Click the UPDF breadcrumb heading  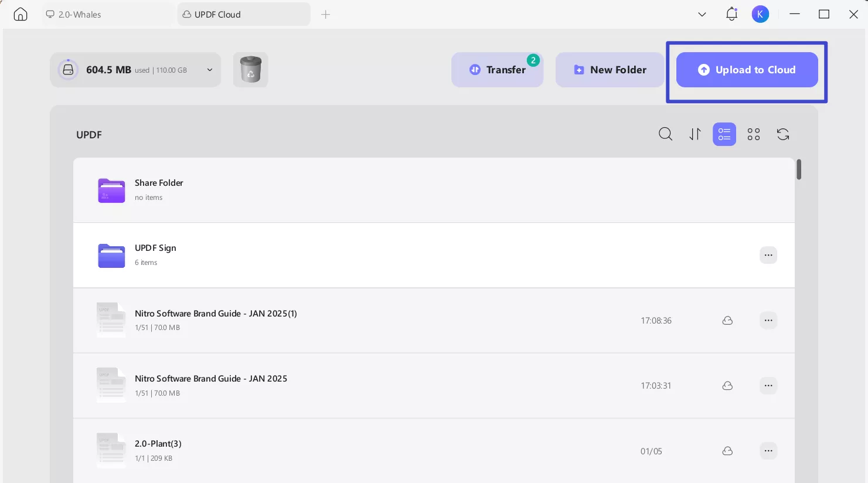click(89, 135)
